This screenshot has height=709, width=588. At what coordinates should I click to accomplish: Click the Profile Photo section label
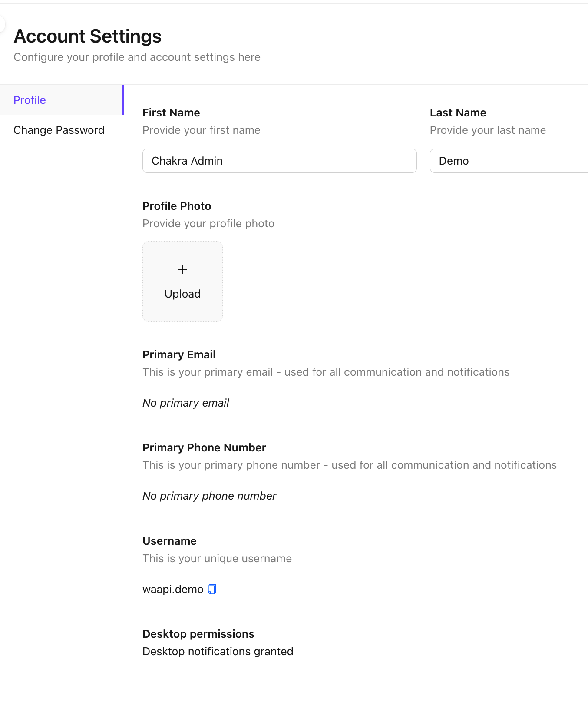(x=177, y=206)
